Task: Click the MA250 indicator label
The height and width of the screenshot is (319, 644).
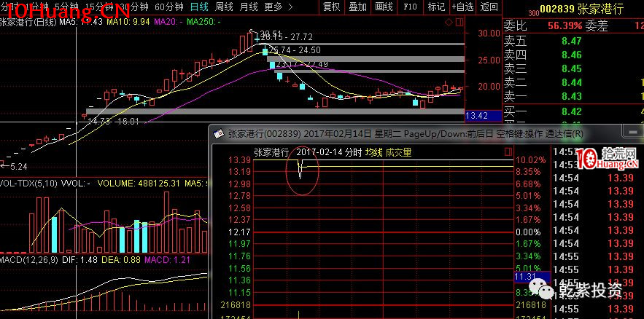Action: (203, 22)
